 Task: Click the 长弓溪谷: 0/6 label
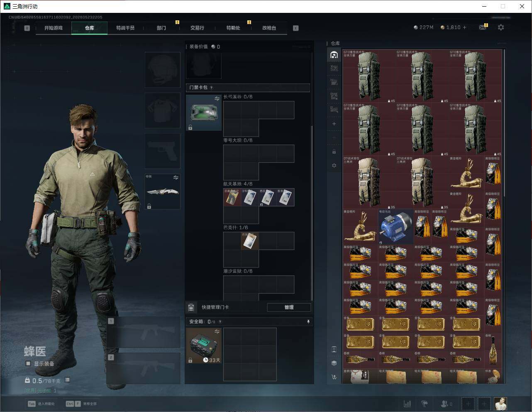[238, 97]
